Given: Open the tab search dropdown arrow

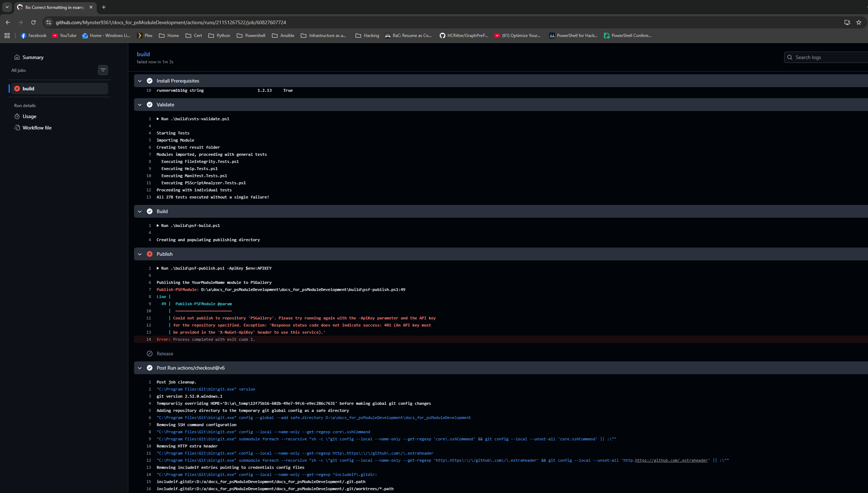Looking at the screenshot, I should pyautogui.click(x=7, y=7).
